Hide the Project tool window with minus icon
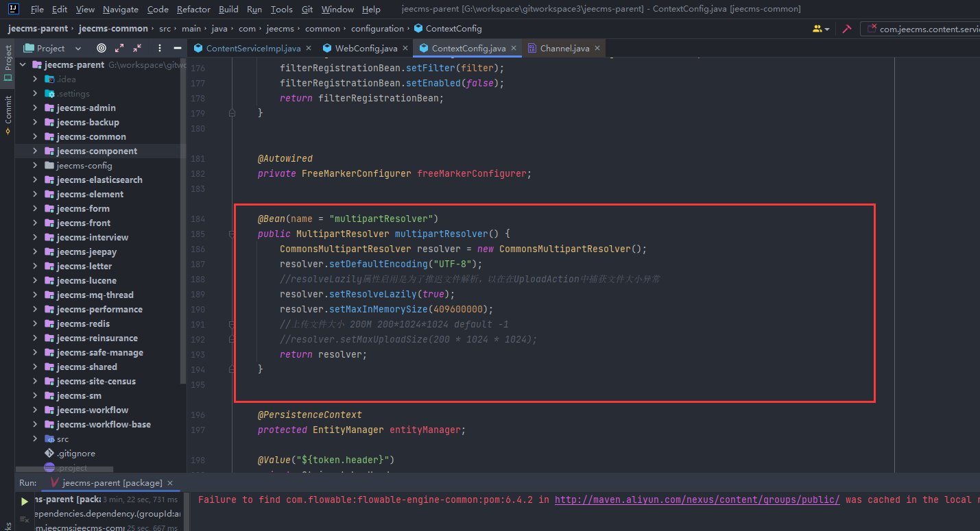Image resolution: width=980 pixels, height=531 pixels. click(178, 48)
